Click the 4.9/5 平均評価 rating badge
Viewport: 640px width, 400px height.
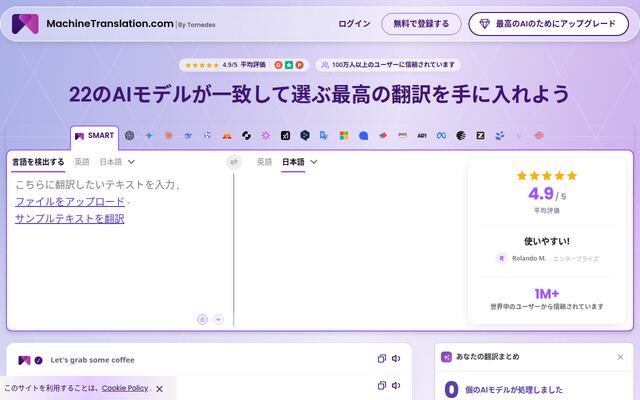tap(244, 65)
